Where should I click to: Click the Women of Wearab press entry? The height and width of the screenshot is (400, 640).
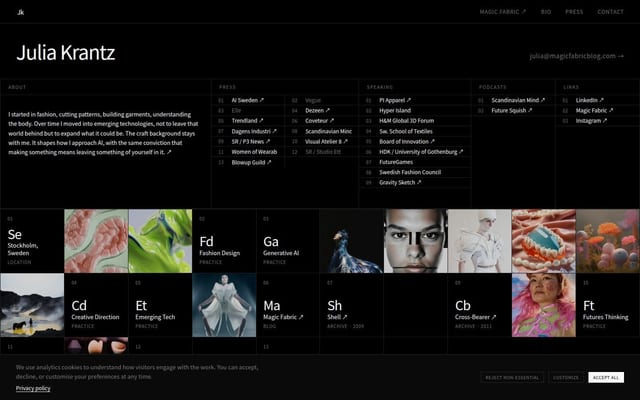tap(254, 152)
